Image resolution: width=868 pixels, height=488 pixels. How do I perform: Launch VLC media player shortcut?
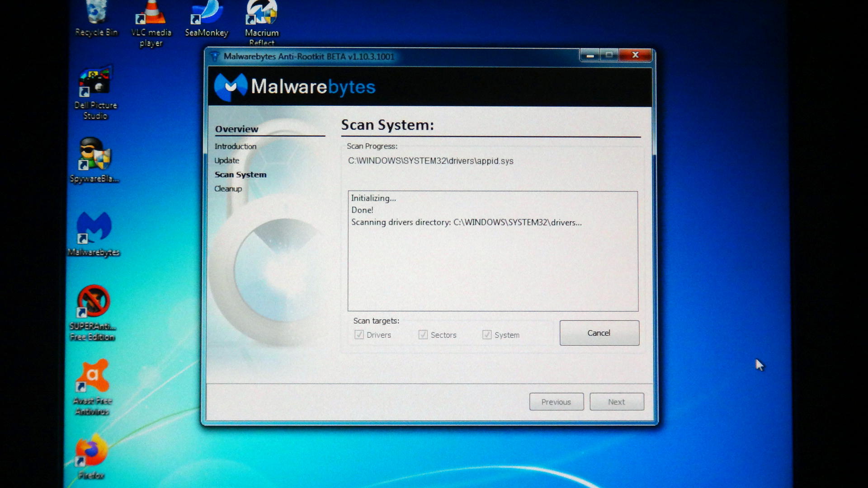click(x=151, y=23)
